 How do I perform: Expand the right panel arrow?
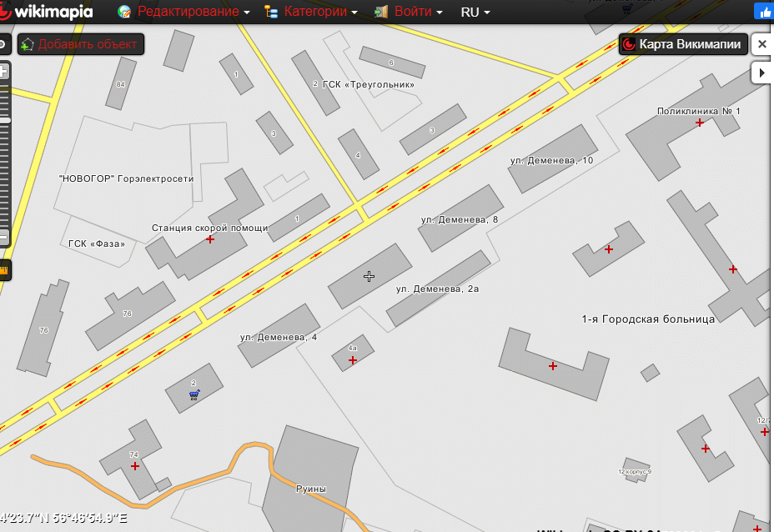click(761, 73)
